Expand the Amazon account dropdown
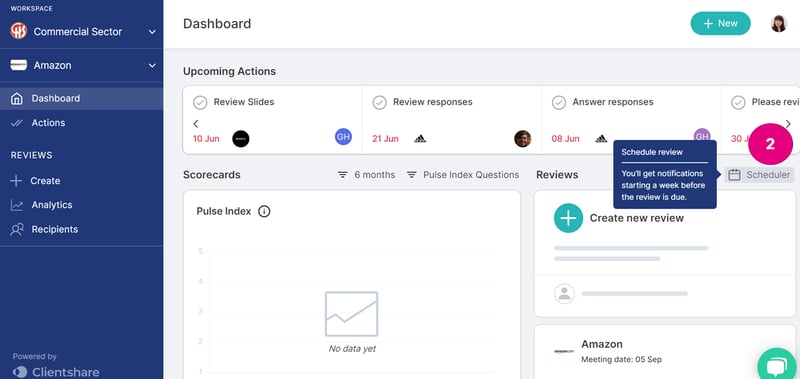Screen dimensions: 800x379 pyautogui.click(x=82, y=65)
